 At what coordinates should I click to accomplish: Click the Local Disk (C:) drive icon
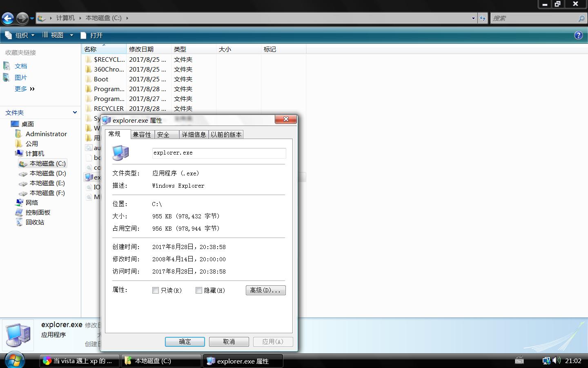click(x=23, y=164)
